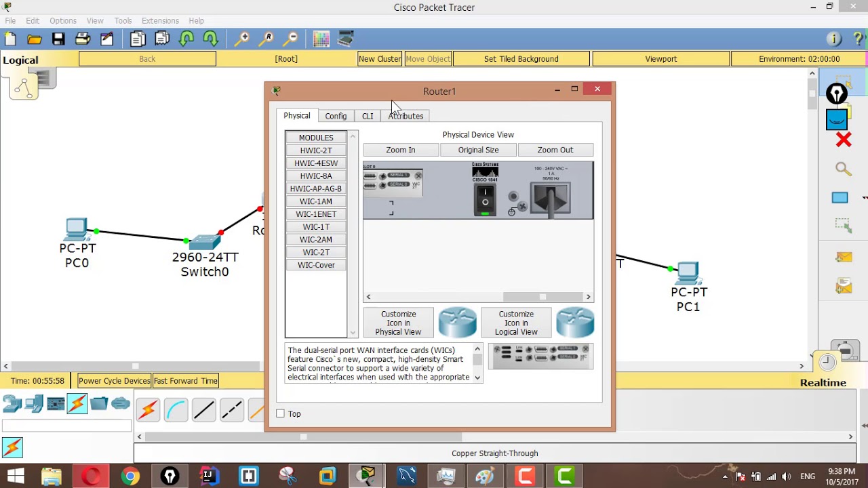The image size is (868, 488).
Task: Click the New file icon
Action: click(10, 39)
